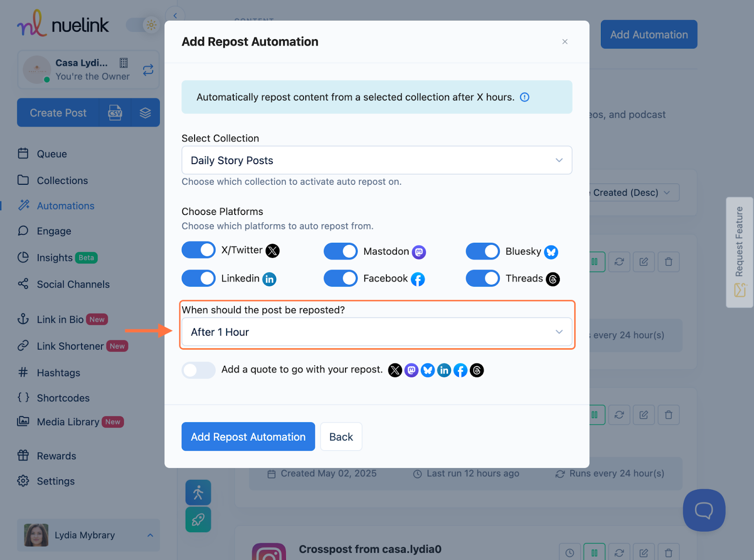Click the Back button

(x=341, y=436)
